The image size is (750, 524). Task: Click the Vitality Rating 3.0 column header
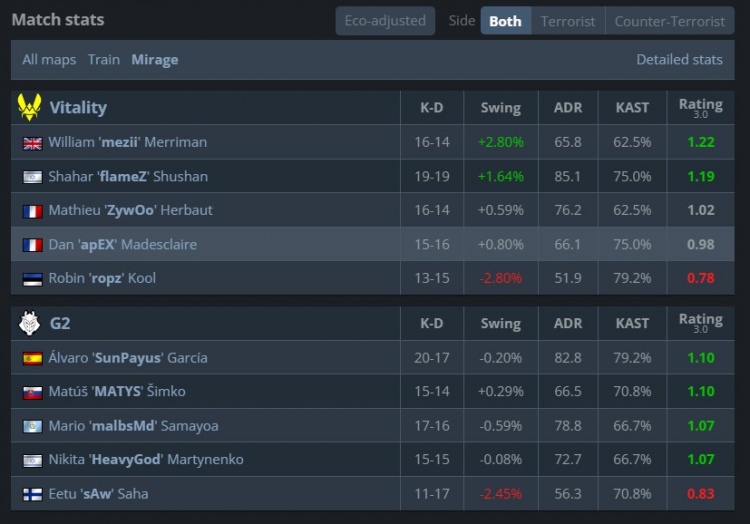tap(700, 107)
